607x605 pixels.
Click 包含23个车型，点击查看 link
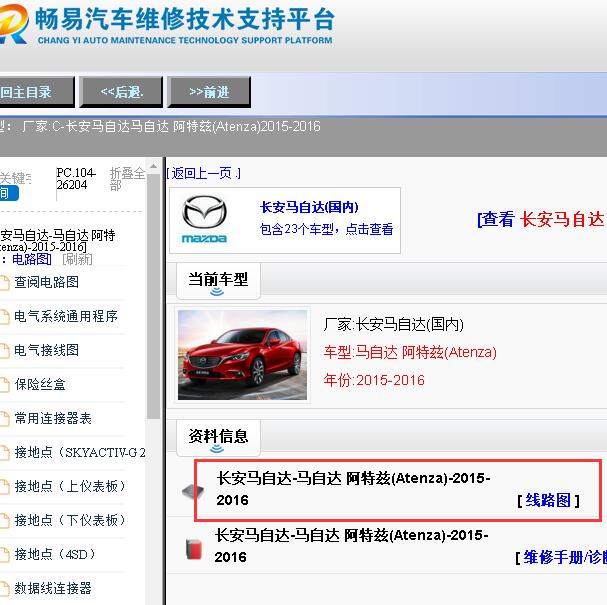326,229
